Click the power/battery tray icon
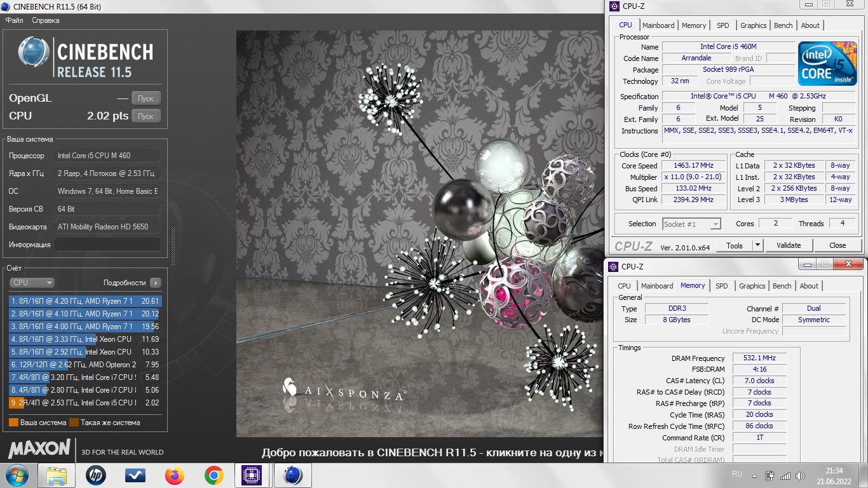The height and width of the screenshot is (488, 868). click(x=770, y=475)
